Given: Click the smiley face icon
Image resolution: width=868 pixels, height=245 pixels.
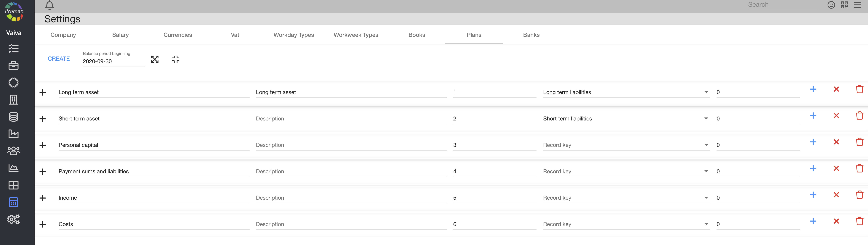Looking at the screenshot, I should tap(831, 5).
